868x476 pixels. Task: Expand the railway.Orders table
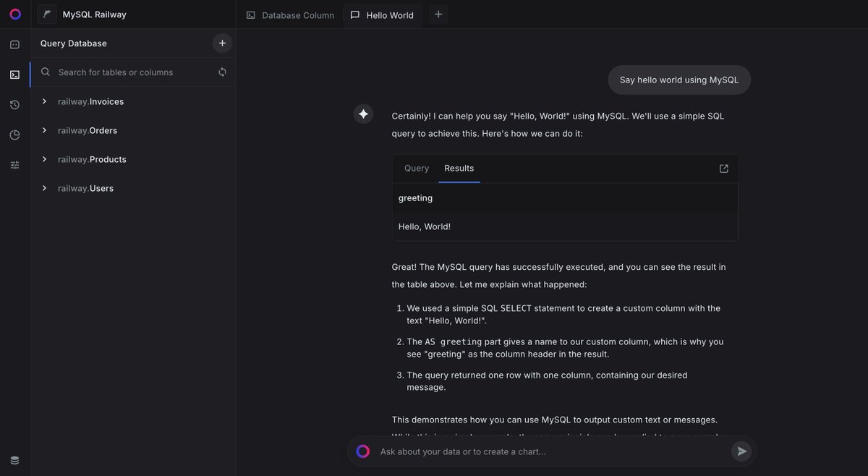click(x=44, y=130)
